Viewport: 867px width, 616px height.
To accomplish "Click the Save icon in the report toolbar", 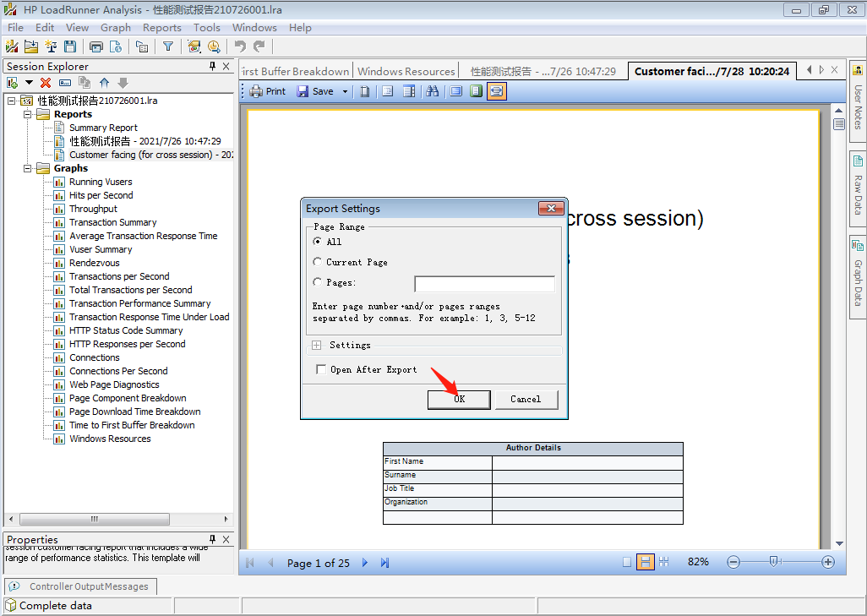I will tap(303, 90).
